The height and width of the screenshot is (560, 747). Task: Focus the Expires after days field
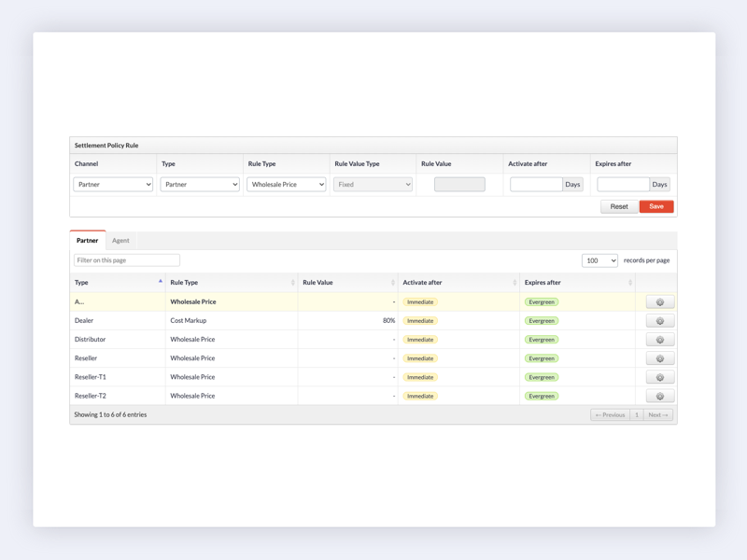click(623, 184)
